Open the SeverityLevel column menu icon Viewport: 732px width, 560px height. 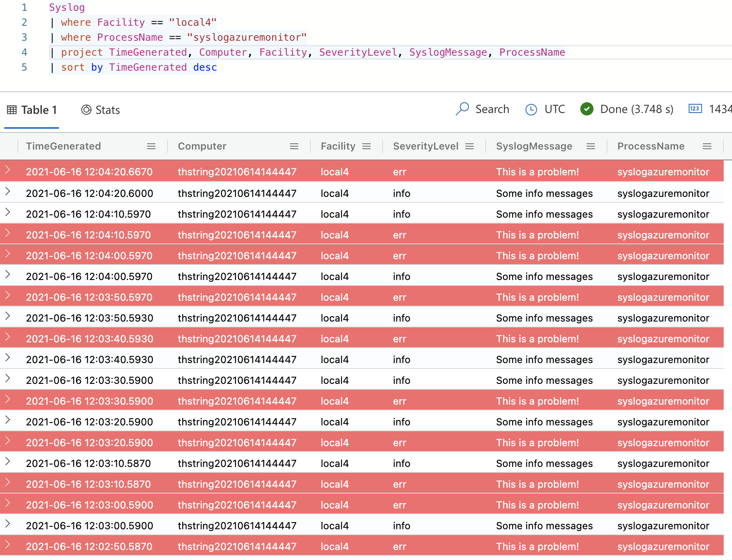[x=470, y=146]
